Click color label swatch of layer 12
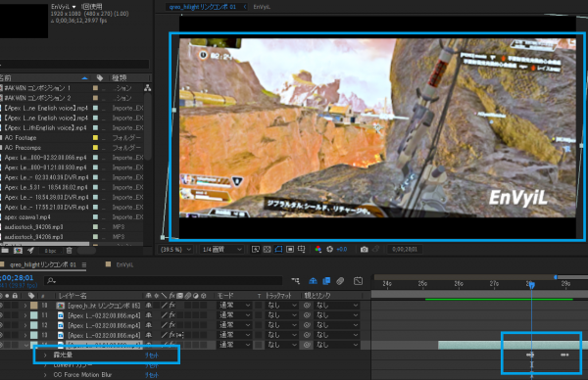Viewport: 588px width, 380px height. (33, 325)
